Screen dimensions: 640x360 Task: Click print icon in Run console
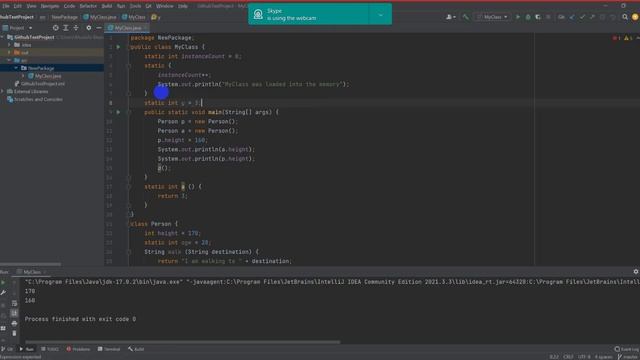tap(14, 323)
